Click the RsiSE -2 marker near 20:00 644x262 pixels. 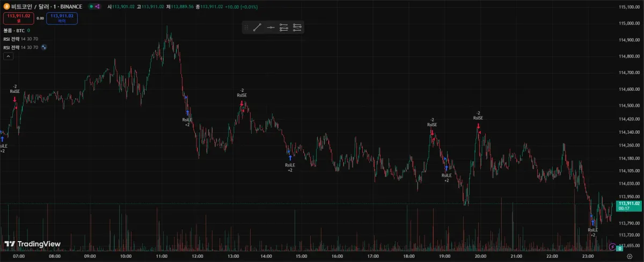[x=478, y=119]
